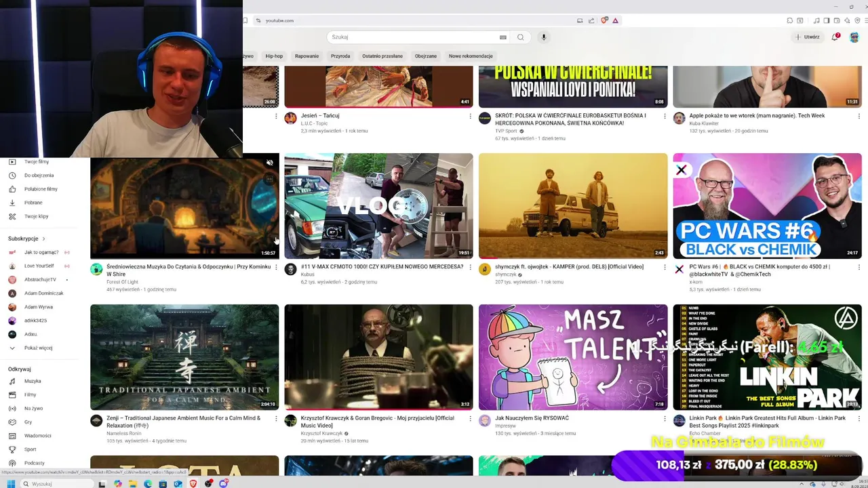Open Pobrane in the sidebar
This screenshot has width=868, height=488.
click(x=33, y=203)
